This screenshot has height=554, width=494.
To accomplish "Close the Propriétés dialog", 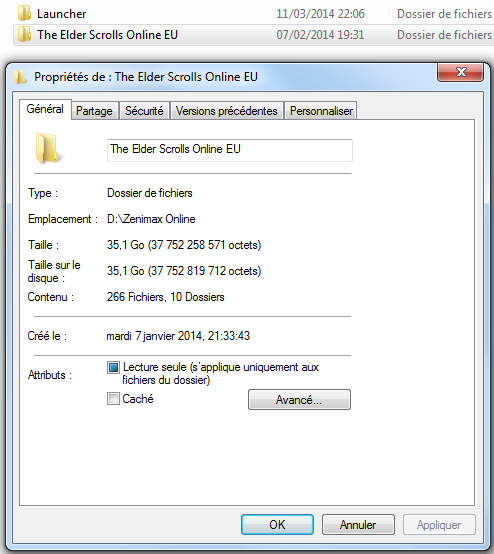I will pos(460,72).
